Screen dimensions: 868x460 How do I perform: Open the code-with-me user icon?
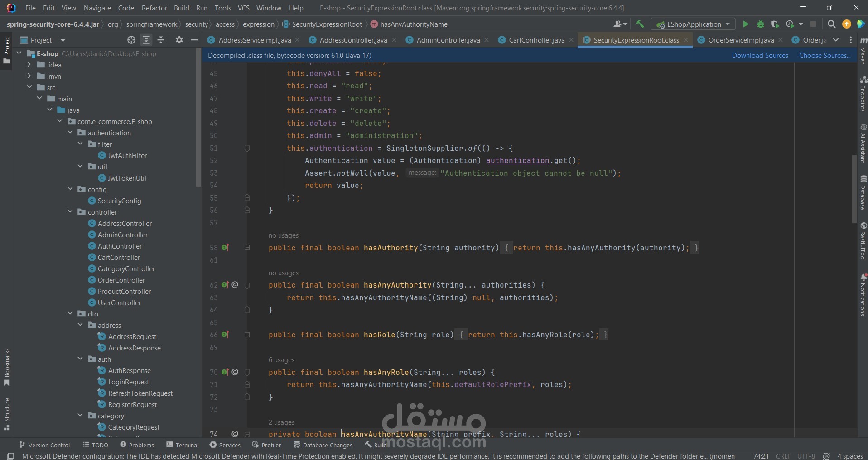pos(620,24)
